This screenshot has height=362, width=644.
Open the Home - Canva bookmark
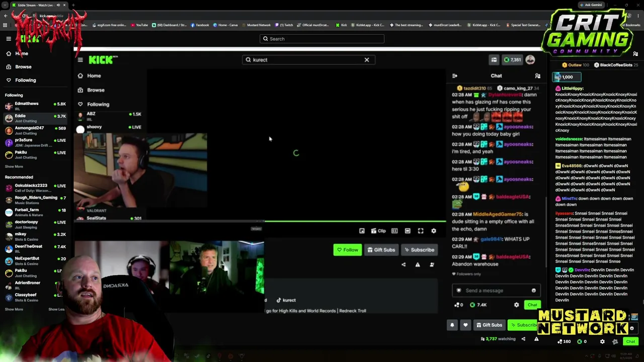click(x=225, y=25)
